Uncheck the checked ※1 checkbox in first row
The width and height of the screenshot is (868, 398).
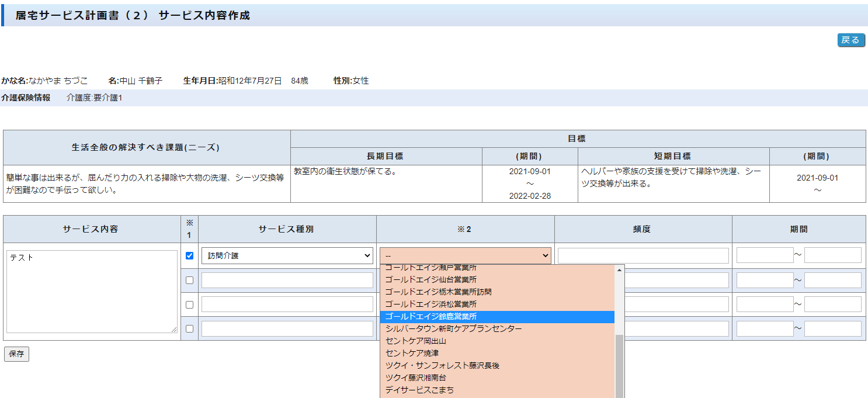(x=189, y=255)
